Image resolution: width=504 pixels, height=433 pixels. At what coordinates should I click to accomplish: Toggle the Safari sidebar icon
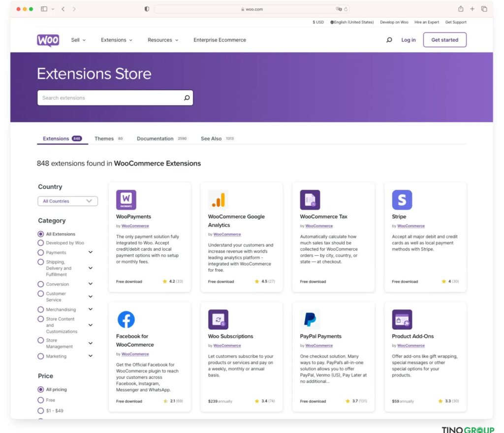tap(44, 9)
